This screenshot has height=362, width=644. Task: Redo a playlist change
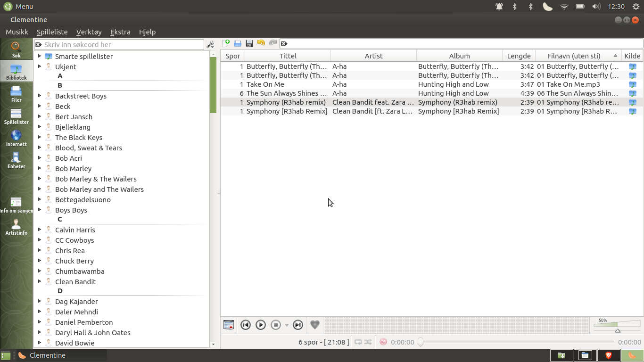tap(272, 43)
